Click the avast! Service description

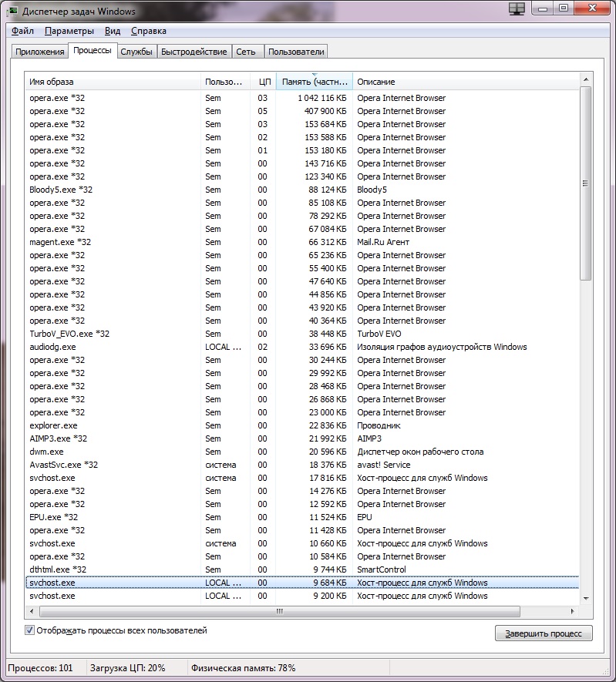click(384, 465)
